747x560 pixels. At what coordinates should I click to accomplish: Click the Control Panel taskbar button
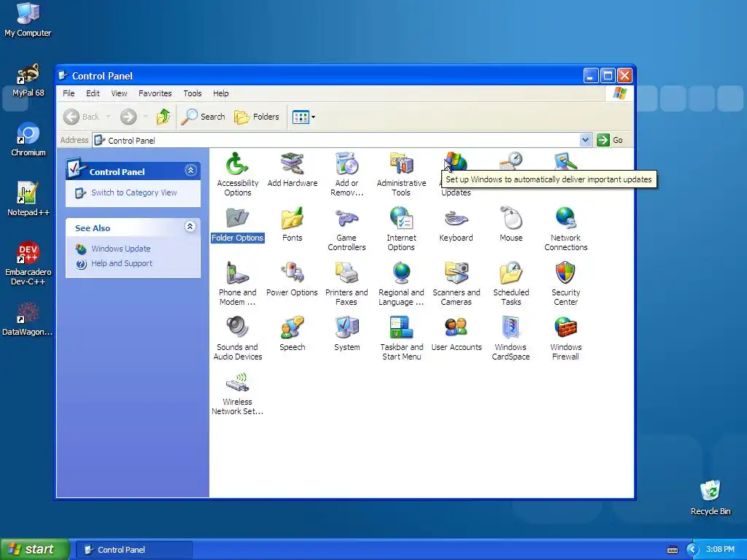point(134,550)
